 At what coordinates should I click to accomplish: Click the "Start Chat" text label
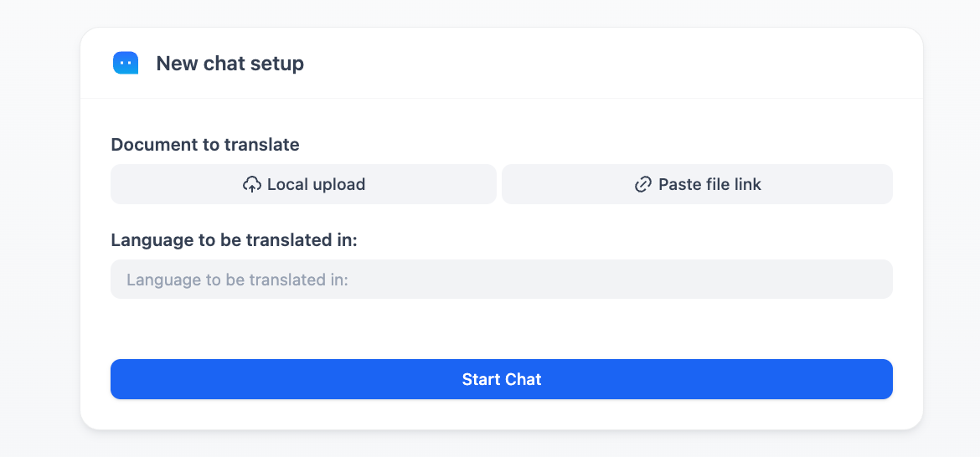click(x=502, y=379)
